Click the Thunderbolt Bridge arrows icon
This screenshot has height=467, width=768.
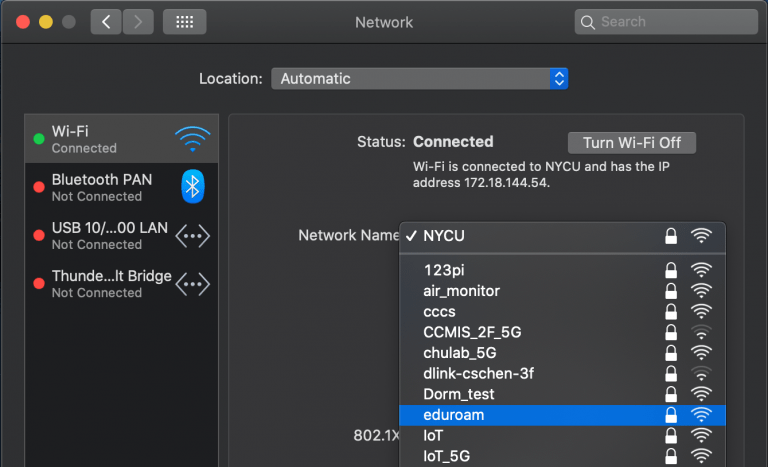pos(192,284)
